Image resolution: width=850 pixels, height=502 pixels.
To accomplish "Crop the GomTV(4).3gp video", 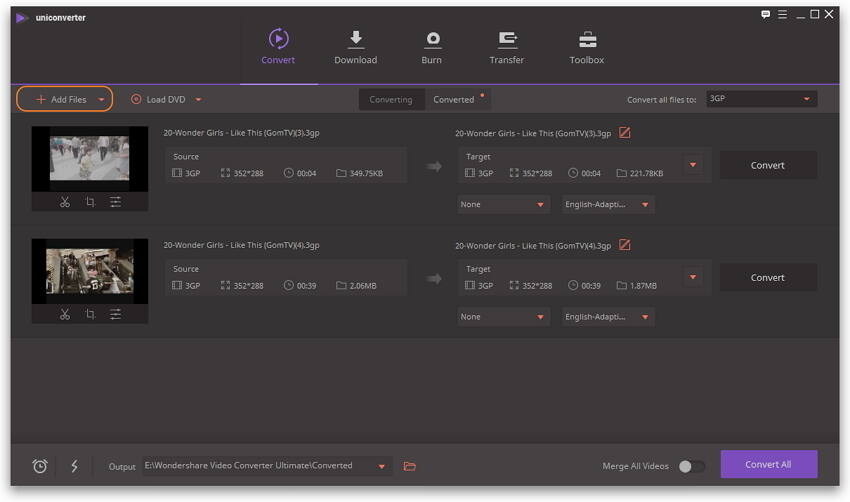I will pyautogui.click(x=91, y=314).
